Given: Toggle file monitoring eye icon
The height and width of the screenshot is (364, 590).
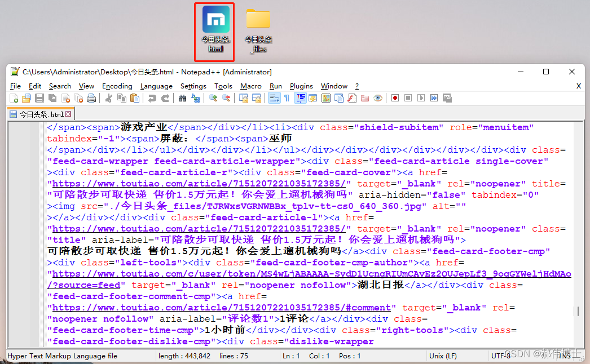Looking at the screenshot, I should (378, 99).
